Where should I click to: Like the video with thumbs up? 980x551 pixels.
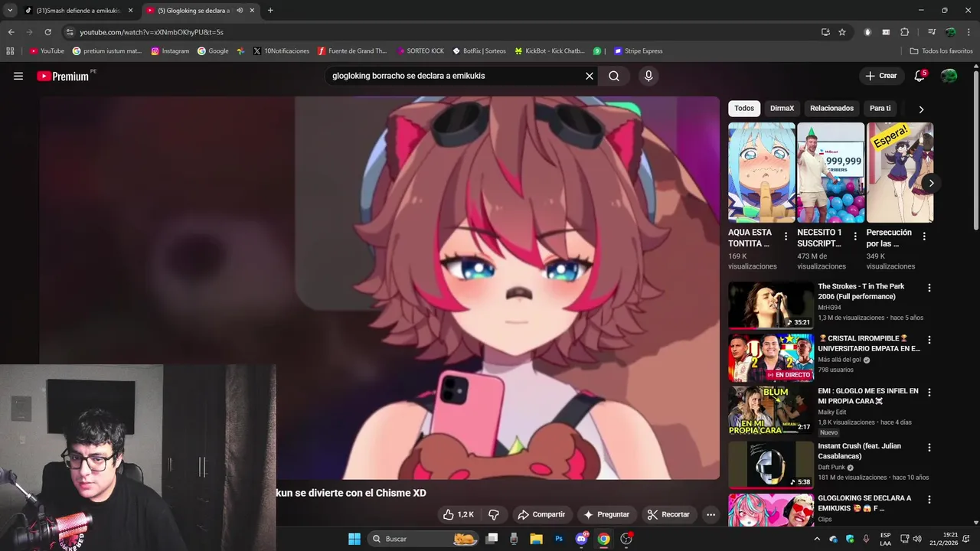click(459, 514)
